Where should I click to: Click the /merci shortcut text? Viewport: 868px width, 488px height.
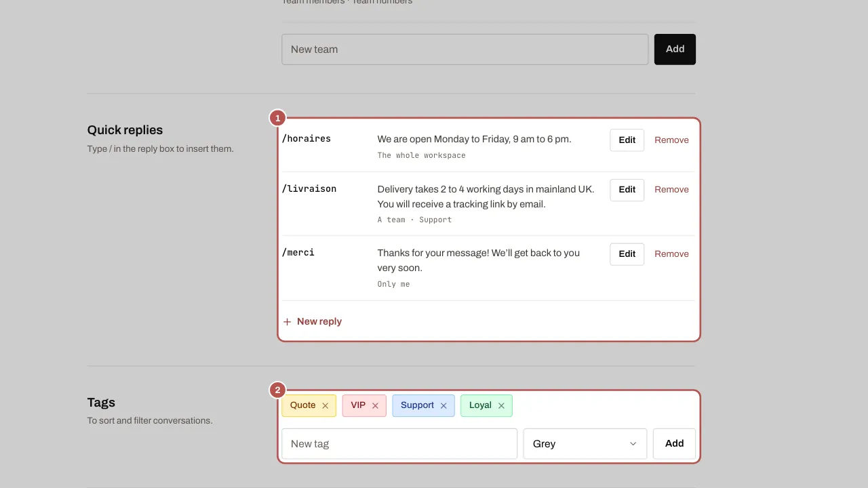pos(298,253)
